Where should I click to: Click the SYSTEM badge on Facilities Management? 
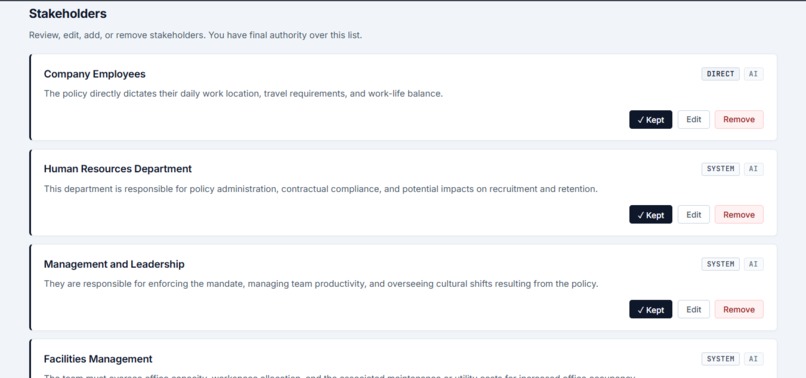(x=720, y=359)
